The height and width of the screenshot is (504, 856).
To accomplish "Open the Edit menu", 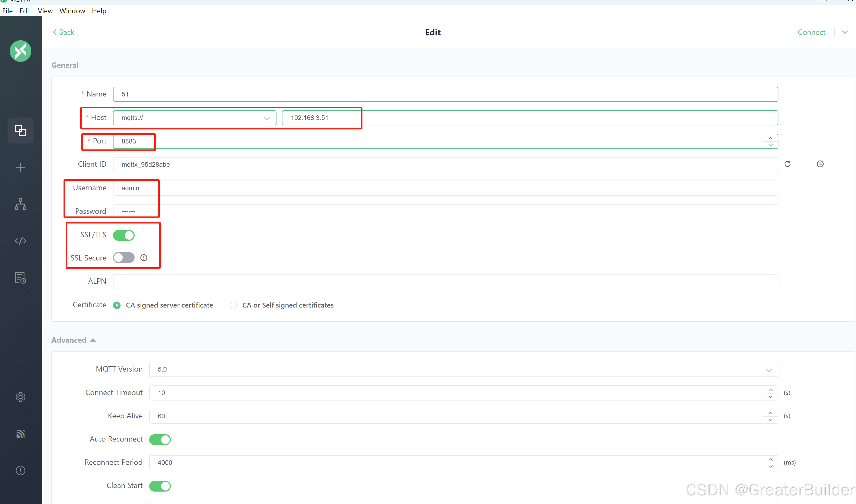I will 25,11.
